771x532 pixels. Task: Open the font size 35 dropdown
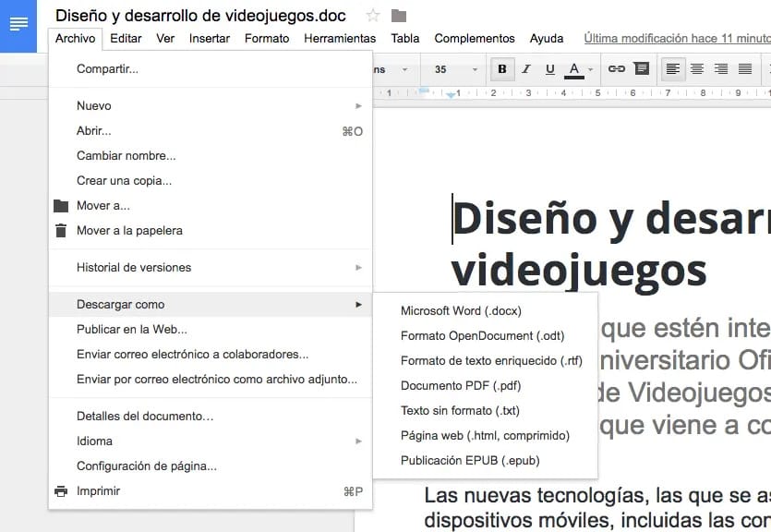pyautogui.click(x=456, y=69)
